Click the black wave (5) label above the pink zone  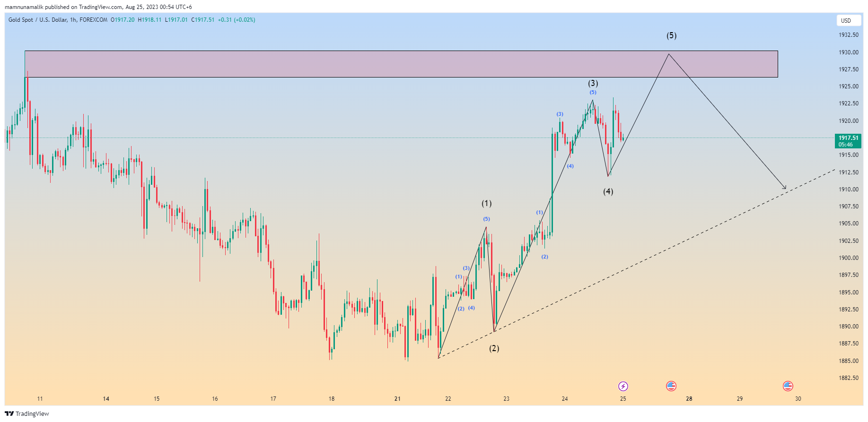671,35
